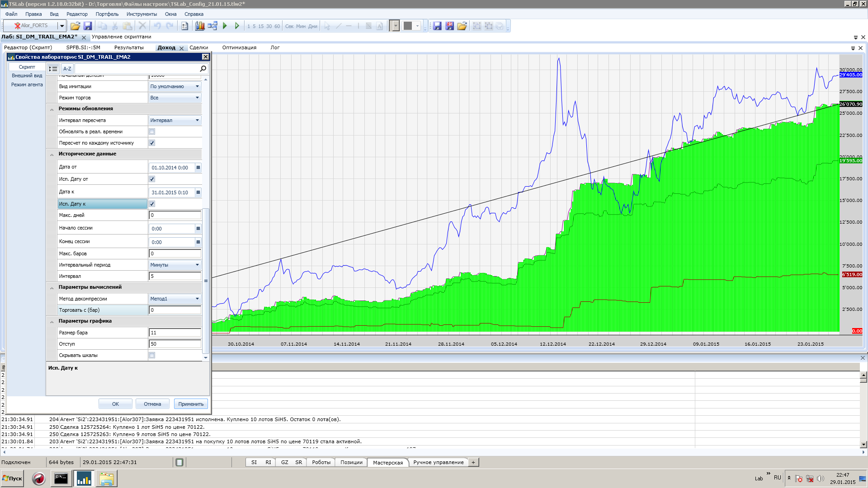Click the Cancel button (Отмена)
Viewport: 868px width, 488px height.
(152, 404)
